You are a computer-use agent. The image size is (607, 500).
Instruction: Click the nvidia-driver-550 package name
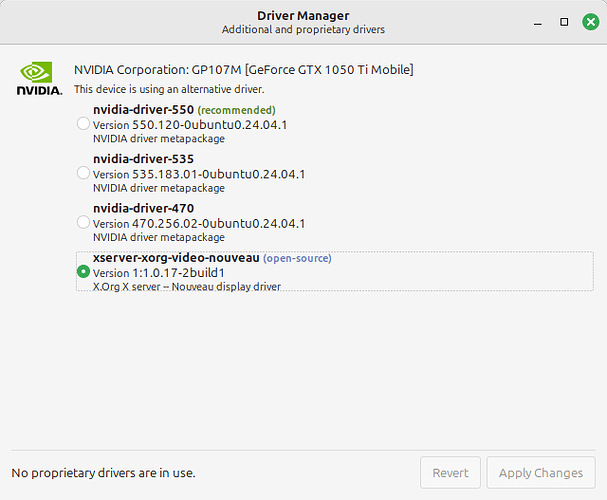143,110
